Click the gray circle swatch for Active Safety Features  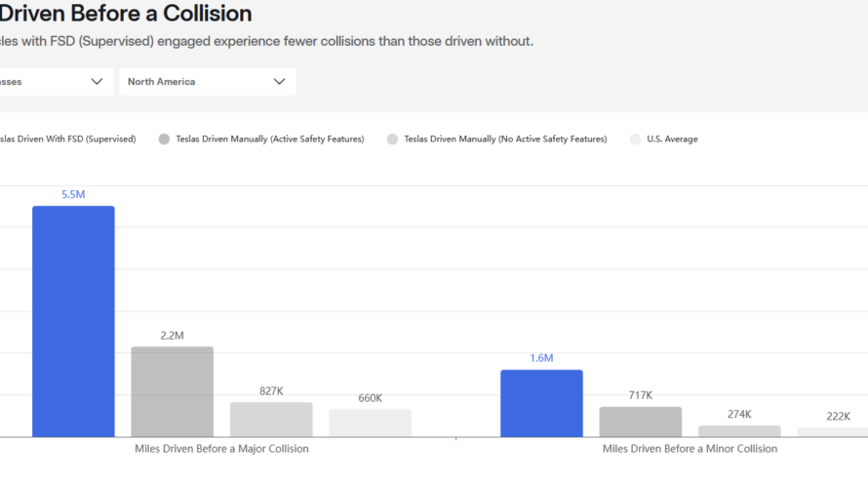164,140
